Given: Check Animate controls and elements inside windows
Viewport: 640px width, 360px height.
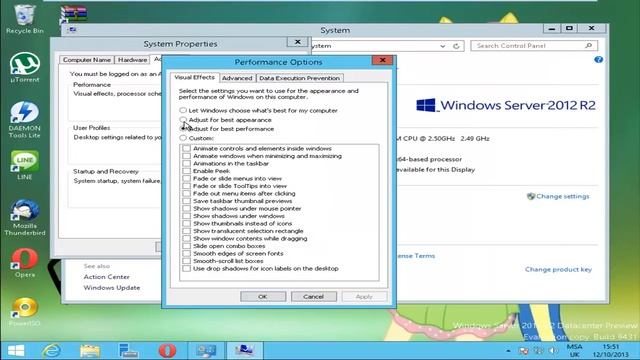Looking at the screenshot, I should point(187,149).
